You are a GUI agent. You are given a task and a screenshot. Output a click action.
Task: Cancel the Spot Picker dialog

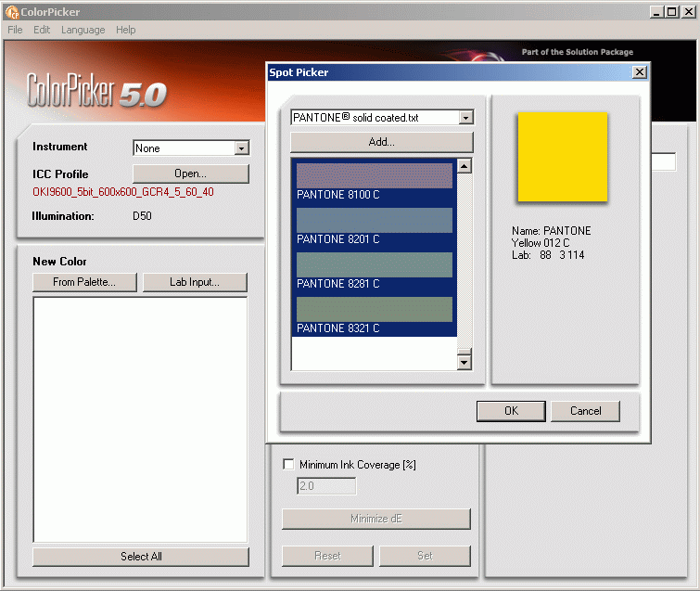[x=585, y=411]
